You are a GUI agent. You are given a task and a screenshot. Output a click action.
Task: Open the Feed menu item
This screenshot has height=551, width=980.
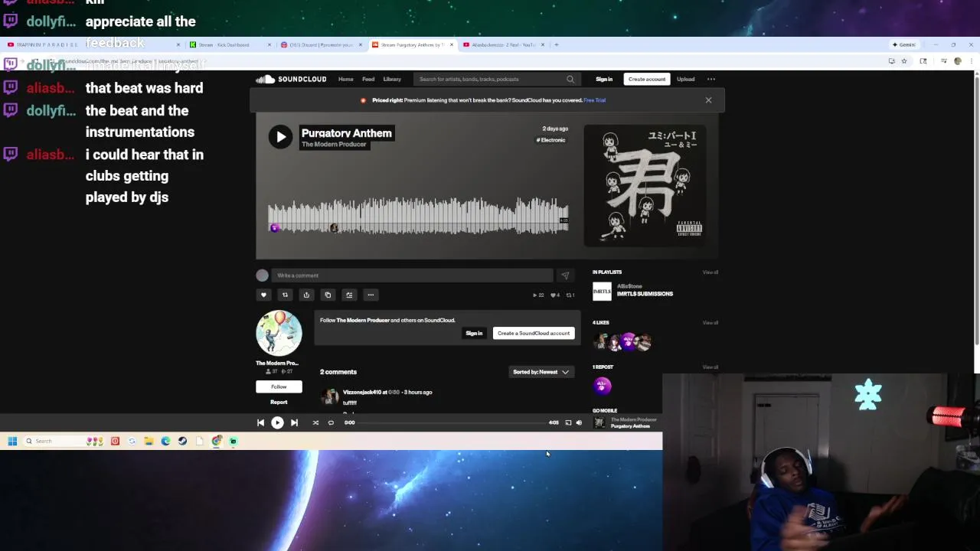tap(368, 79)
